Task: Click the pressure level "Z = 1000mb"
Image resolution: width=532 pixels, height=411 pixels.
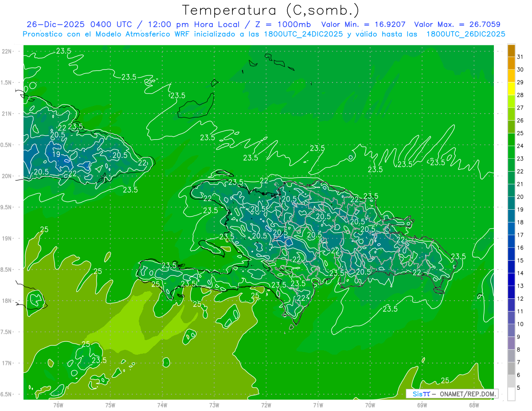Action: (283, 24)
